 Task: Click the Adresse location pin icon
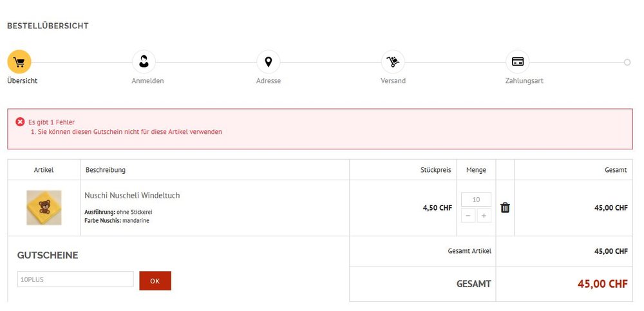click(268, 62)
